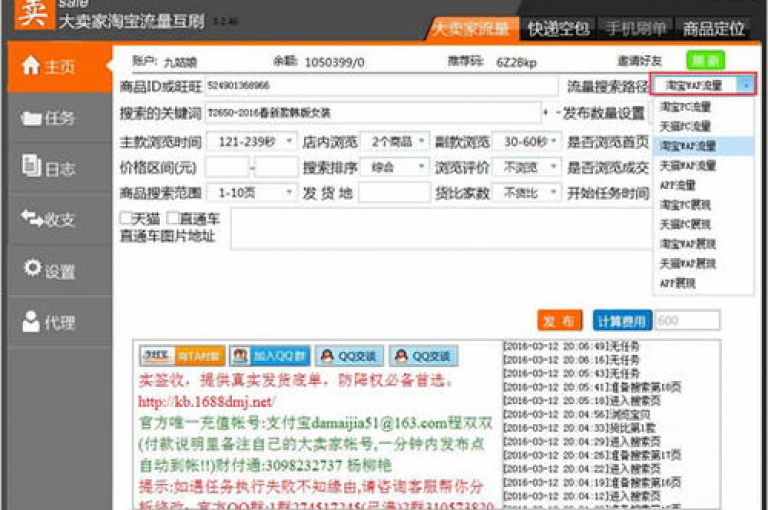This screenshot has height=510, width=768.
Task: Click QQ交谈 button beside 加入QQ群
Action: click(x=349, y=356)
